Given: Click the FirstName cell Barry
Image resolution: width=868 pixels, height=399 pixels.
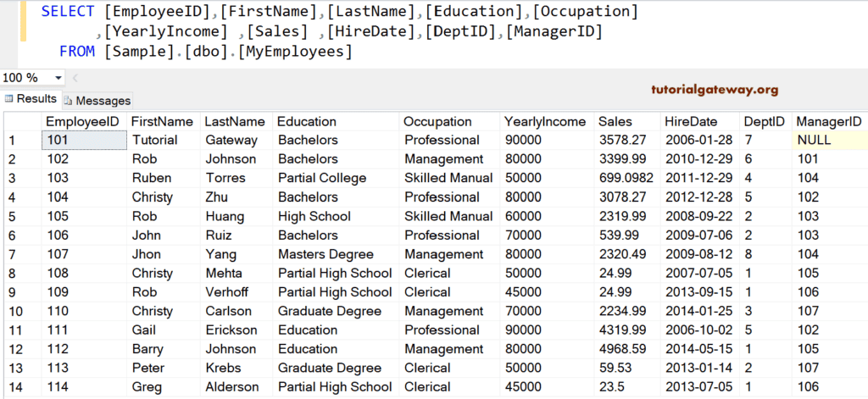Looking at the screenshot, I should (164, 349).
